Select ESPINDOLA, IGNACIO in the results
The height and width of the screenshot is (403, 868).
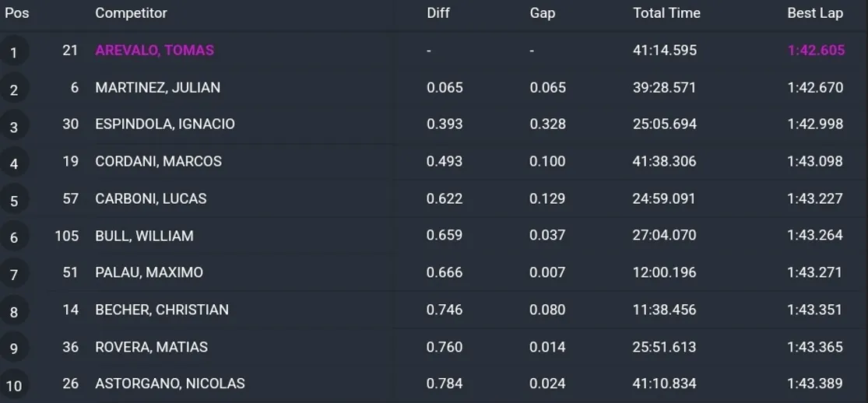click(x=164, y=124)
